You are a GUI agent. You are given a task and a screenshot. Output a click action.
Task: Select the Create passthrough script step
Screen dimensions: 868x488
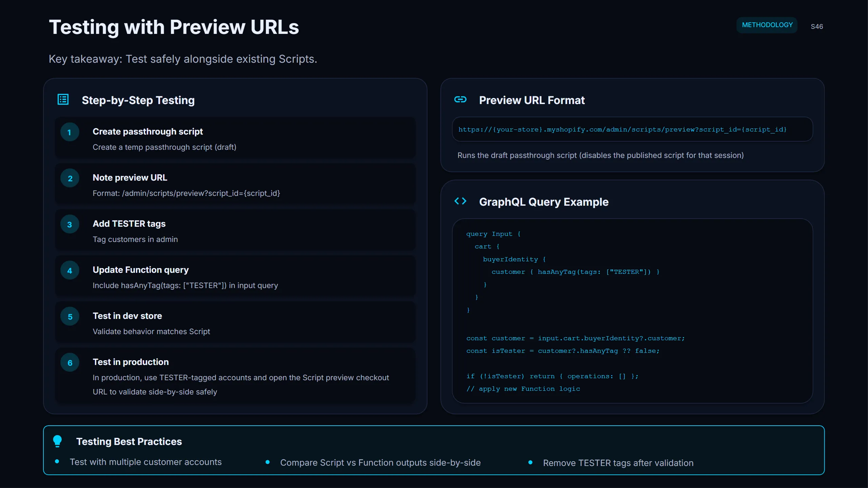[147, 131]
